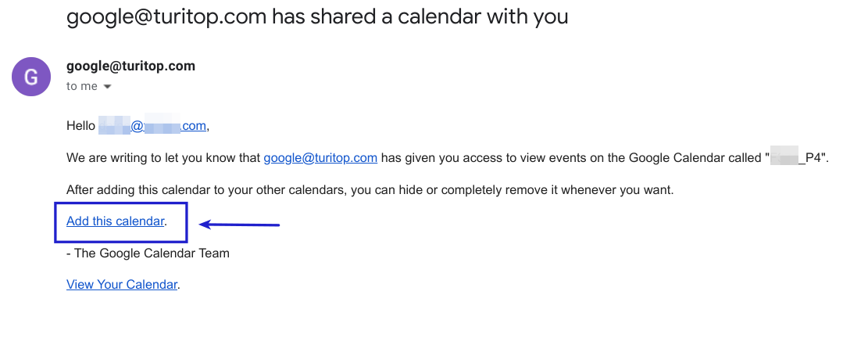Image resolution: width=868 pixels, height=338 pixels.
Task: Click the purple G sender avatar
Action: pyautogui.click(x=31, y=77)
